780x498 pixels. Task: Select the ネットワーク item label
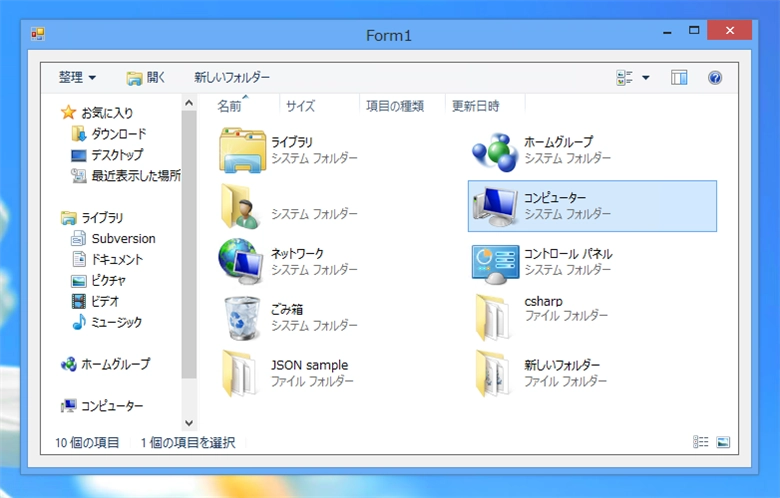[297, 253]
